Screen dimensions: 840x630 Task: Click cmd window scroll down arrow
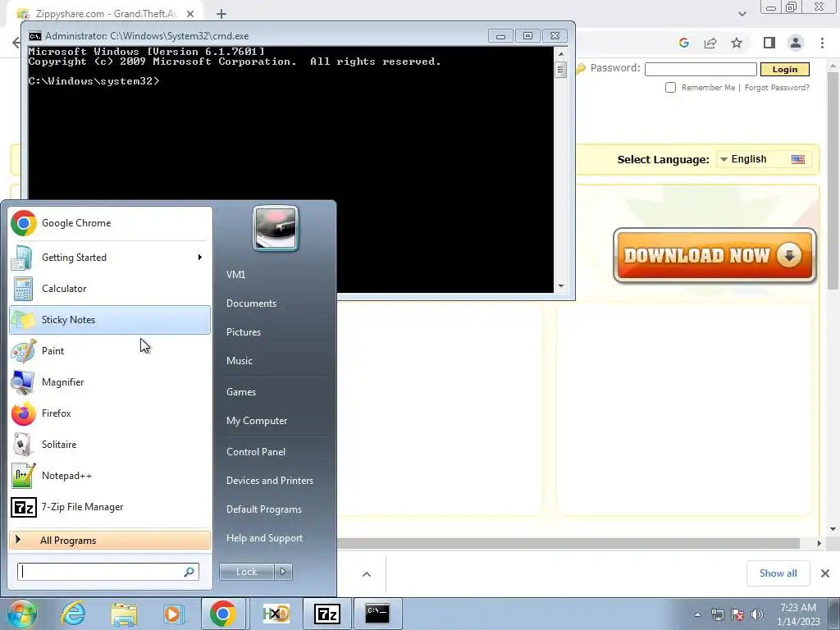(x=561, y=286)
